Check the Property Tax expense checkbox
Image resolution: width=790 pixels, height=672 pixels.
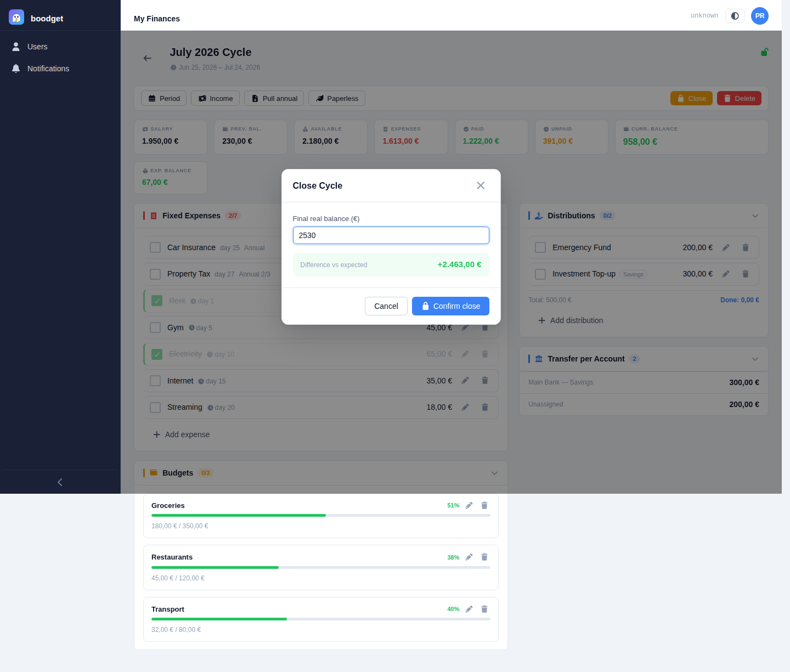155,274
